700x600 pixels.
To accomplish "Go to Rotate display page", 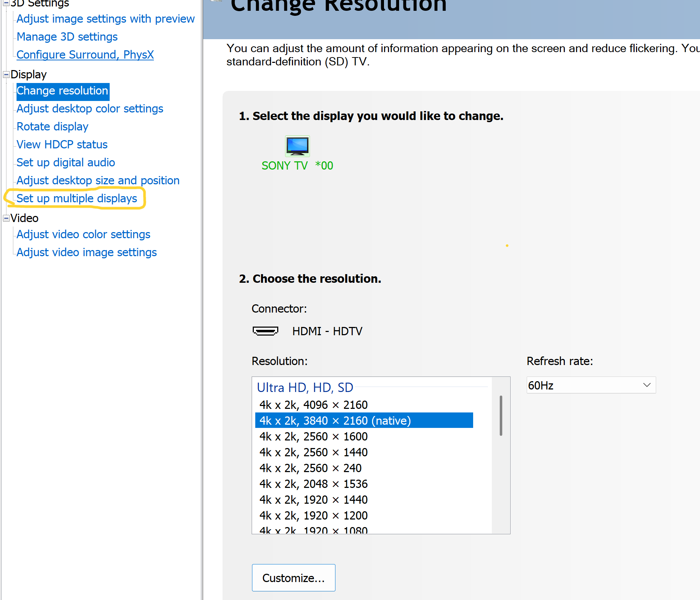I will coord(52,126).
